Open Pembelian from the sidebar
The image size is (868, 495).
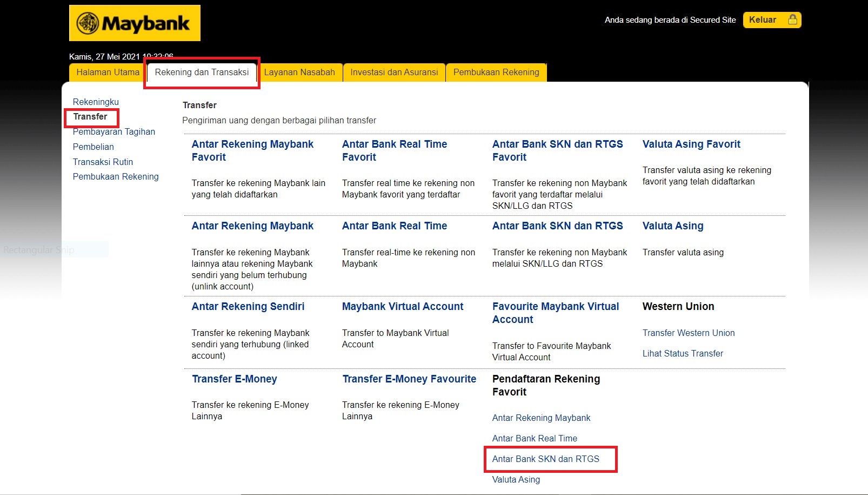pyautogui.click(x=94, y=147)
